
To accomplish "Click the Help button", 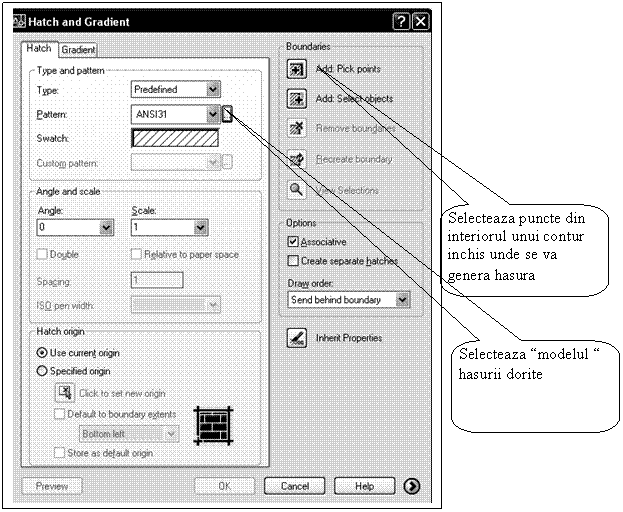I will click(364, 486).
